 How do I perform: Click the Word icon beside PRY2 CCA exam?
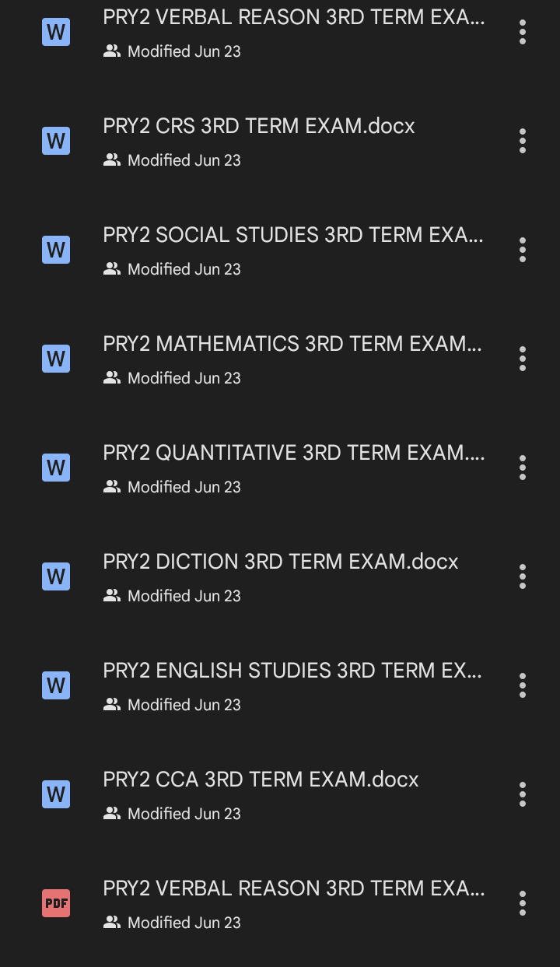[56, 794]
